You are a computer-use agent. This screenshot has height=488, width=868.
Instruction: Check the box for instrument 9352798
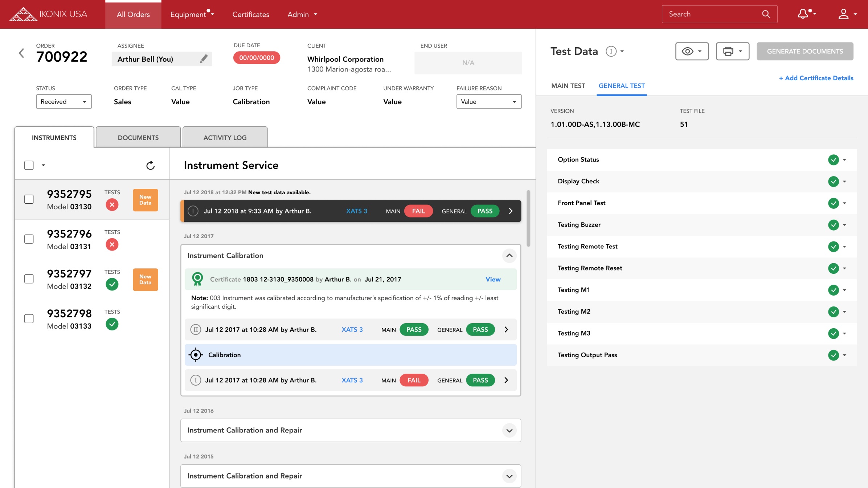(x=29, y=318)
